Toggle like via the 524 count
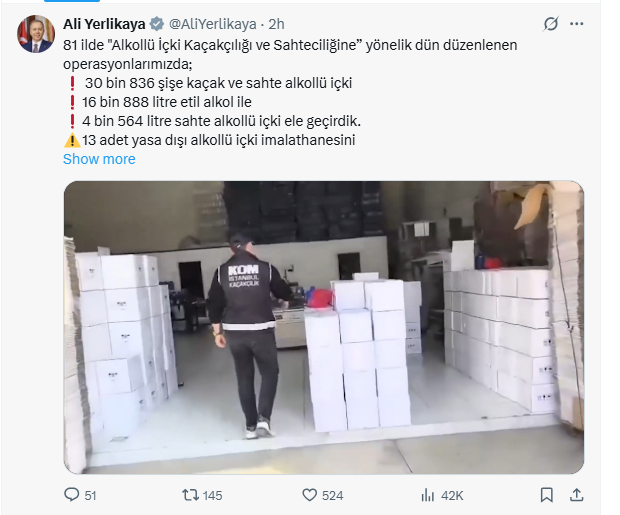The height and width of the screenshot is (515, 620). pos(332,496)
